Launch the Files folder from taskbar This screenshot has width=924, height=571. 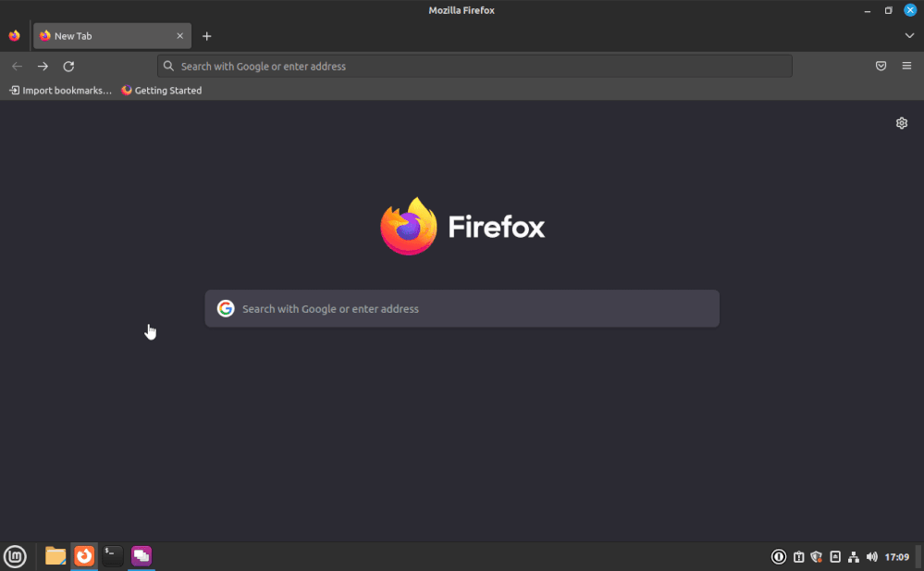tap(55, 556)
